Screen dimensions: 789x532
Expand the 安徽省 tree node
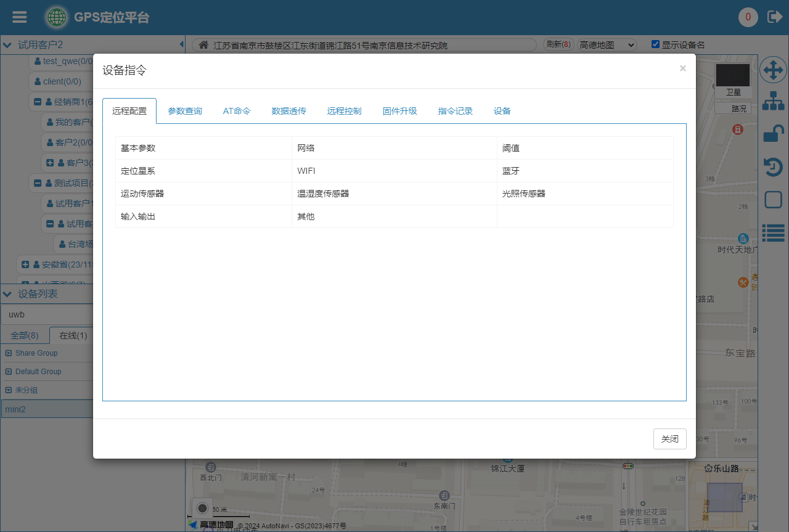pos(25,264)
